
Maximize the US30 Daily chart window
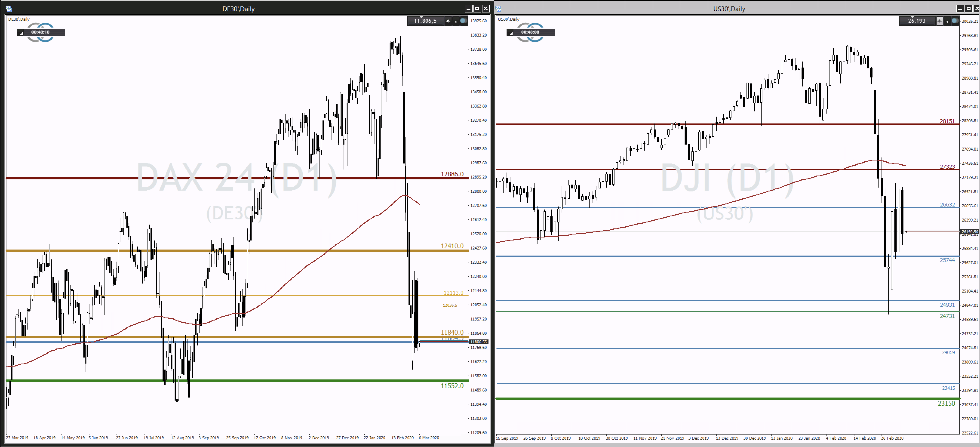click(x=969, y=8)
